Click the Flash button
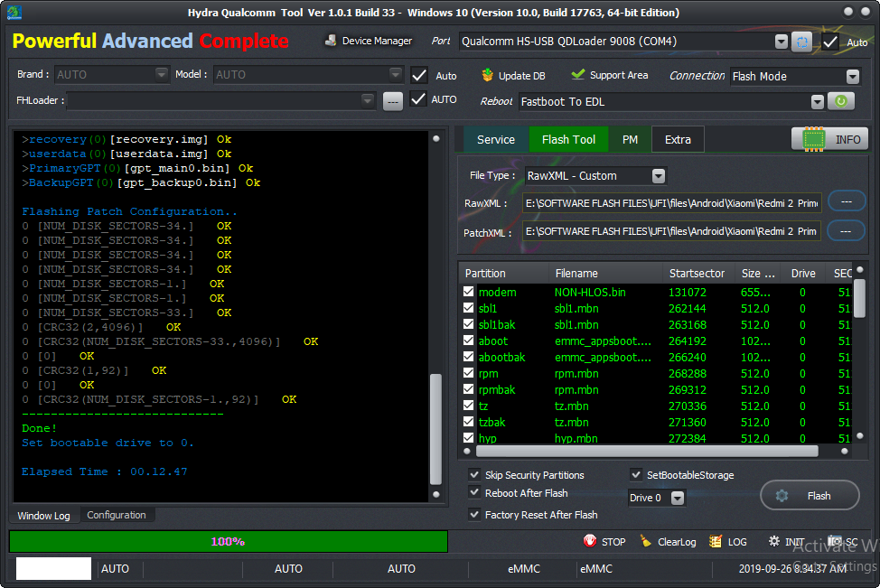Screen dimensions: 880x588 pos(810,496)
